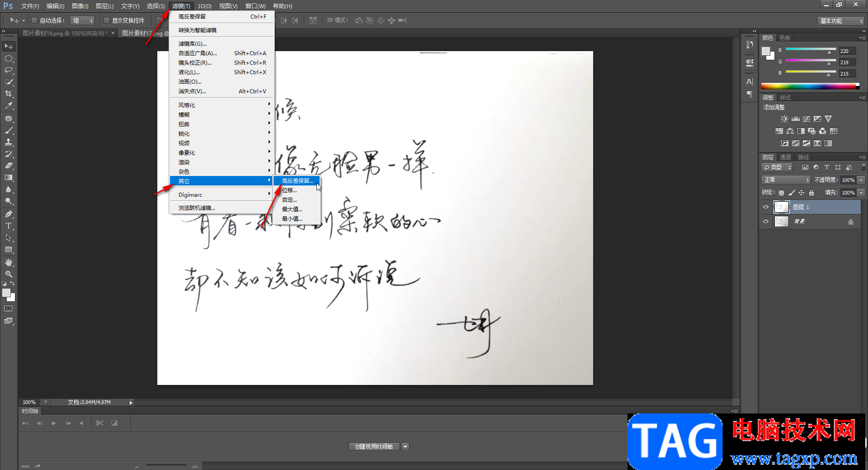Play the timeline
This screenshot has width=868, height=470.
(54, 423)
